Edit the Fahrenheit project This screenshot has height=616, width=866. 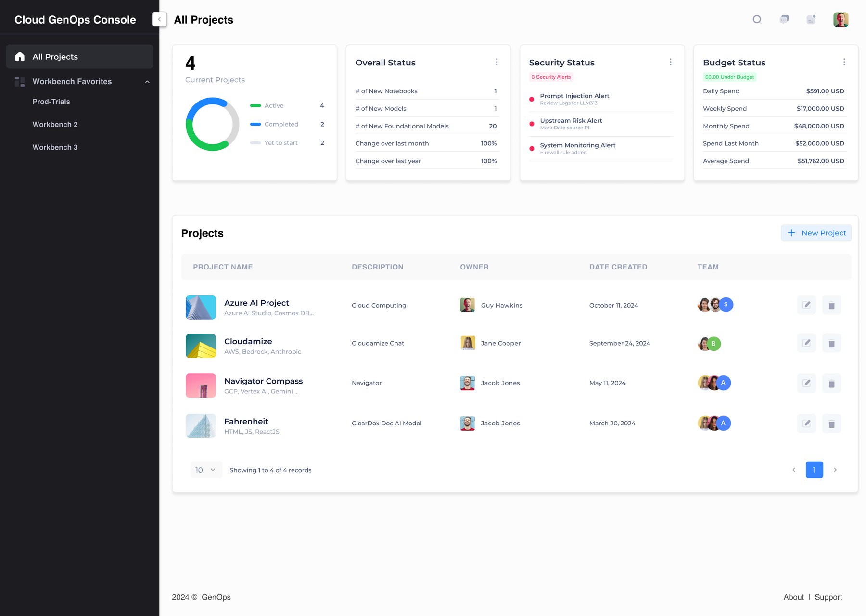point(806,423)
